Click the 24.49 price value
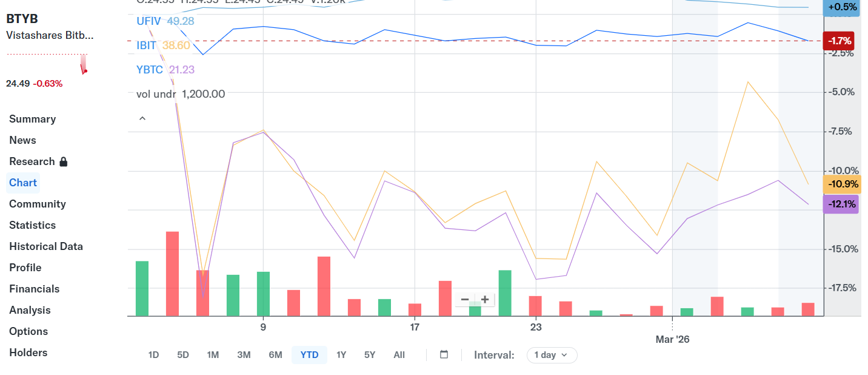This screenshot has height=375, width=868. pyautogui.click(x=18, y=83)
